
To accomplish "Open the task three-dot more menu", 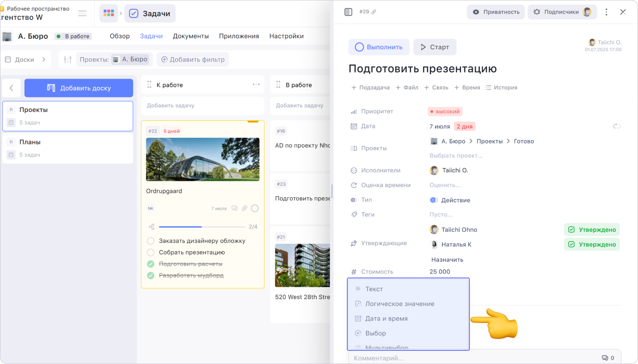I will [606, 12].
